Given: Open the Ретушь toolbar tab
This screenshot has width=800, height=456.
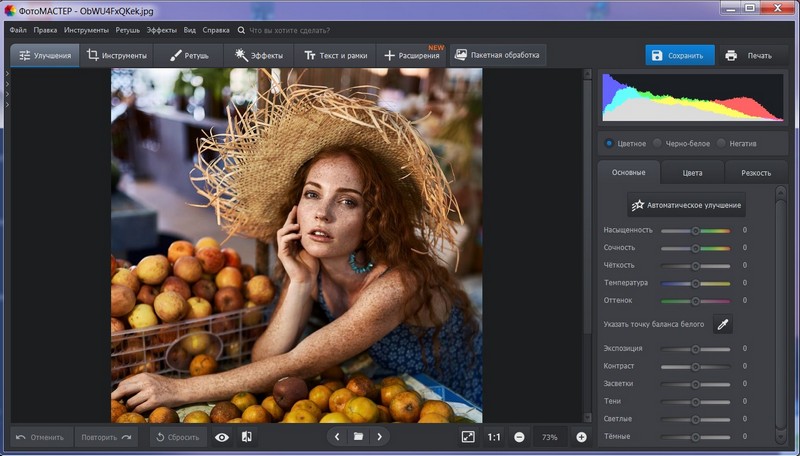Looking at the screenshot, I should point(188,55).
